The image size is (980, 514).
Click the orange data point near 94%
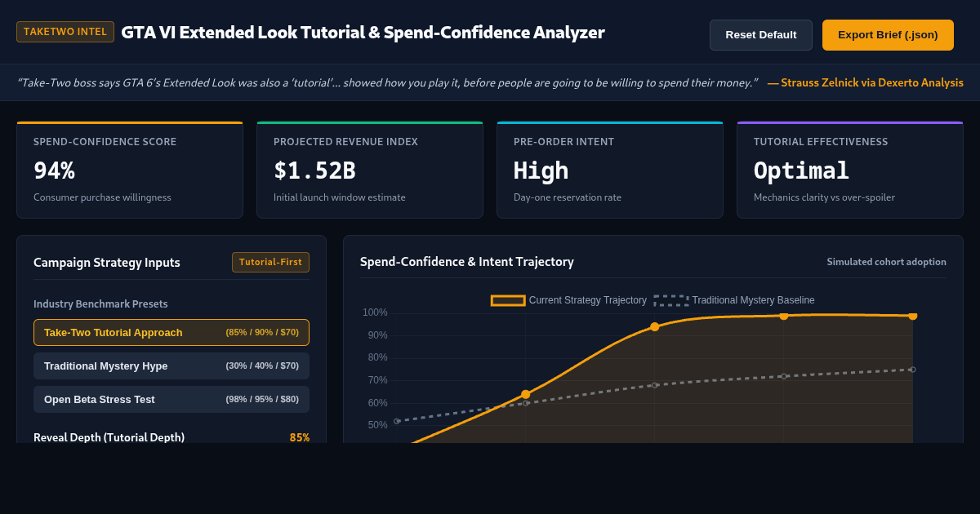point(654,326)
